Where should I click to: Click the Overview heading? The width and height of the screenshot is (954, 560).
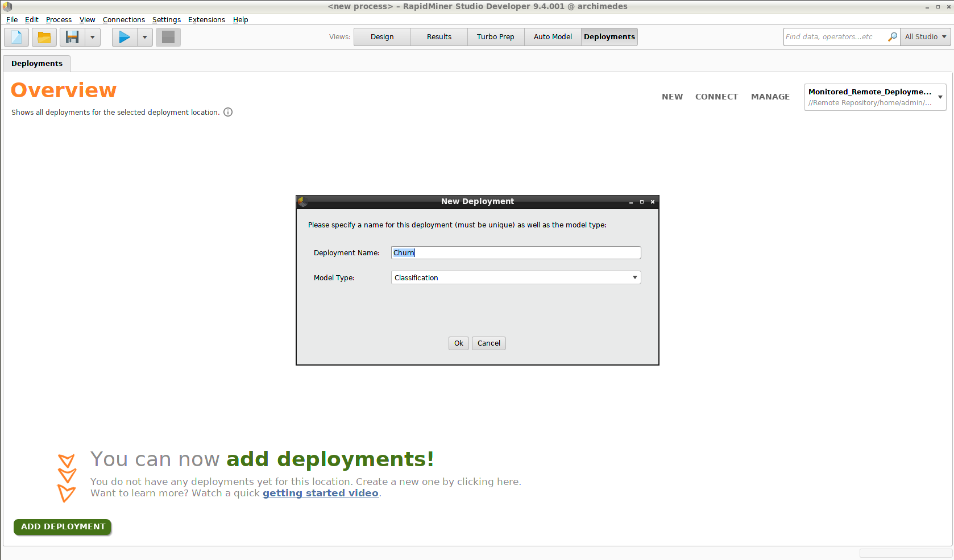tap(64, 90)
